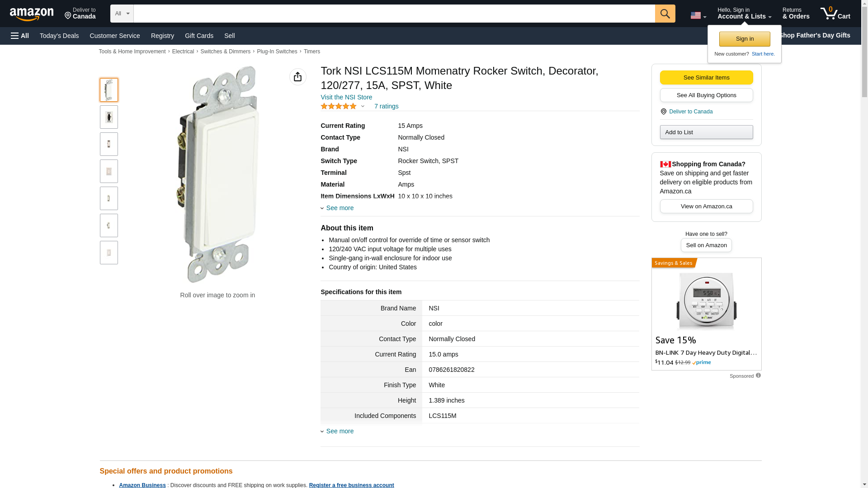
Task: Go to Customer Service menu item
Action: 115,36
